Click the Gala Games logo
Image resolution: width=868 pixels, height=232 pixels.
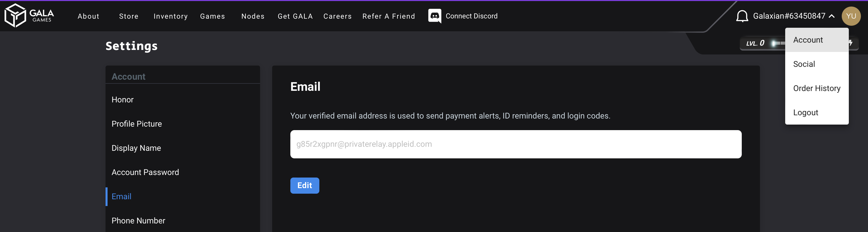click(29, 15)
